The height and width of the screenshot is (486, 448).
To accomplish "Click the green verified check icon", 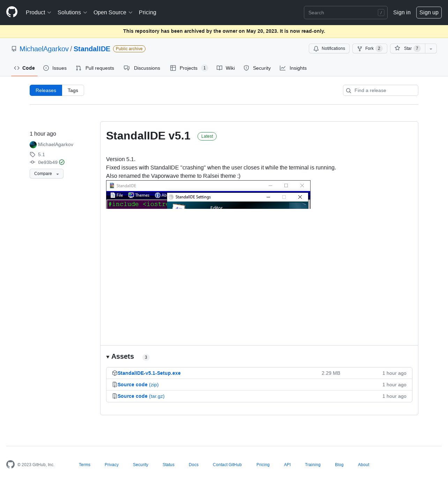I will click(x=62, y=162).
